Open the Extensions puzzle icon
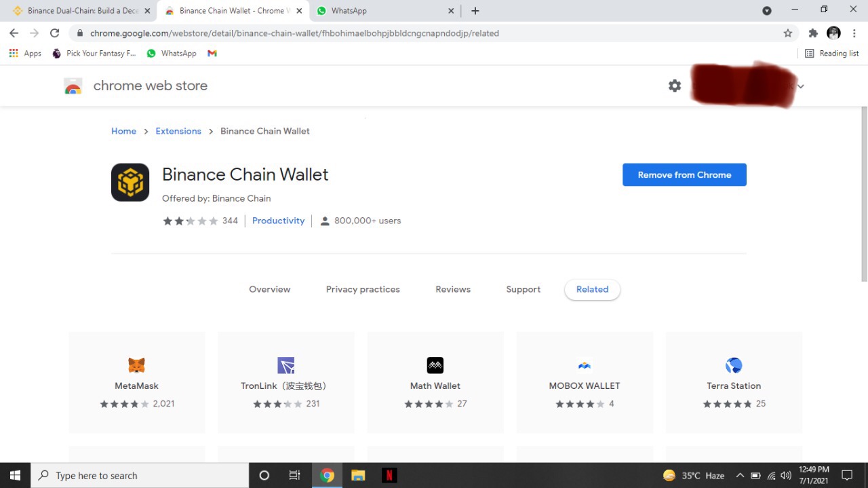This screenshot has width=868, height=488. (813, 33)
